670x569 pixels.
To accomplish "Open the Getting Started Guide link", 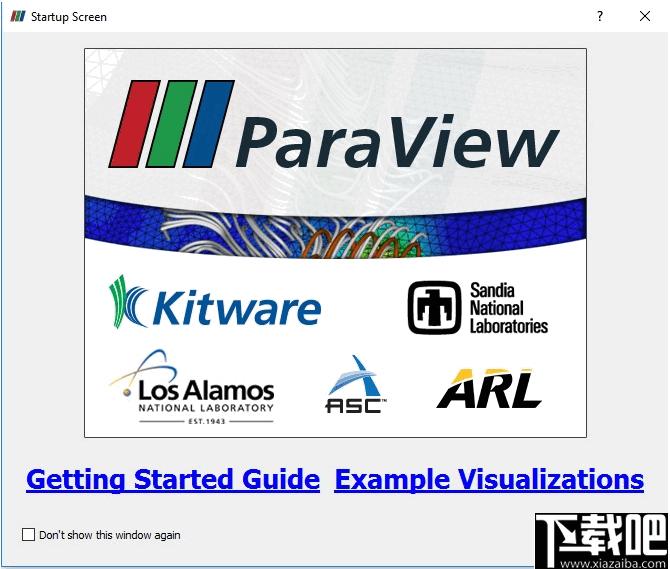I will (173, 479).
